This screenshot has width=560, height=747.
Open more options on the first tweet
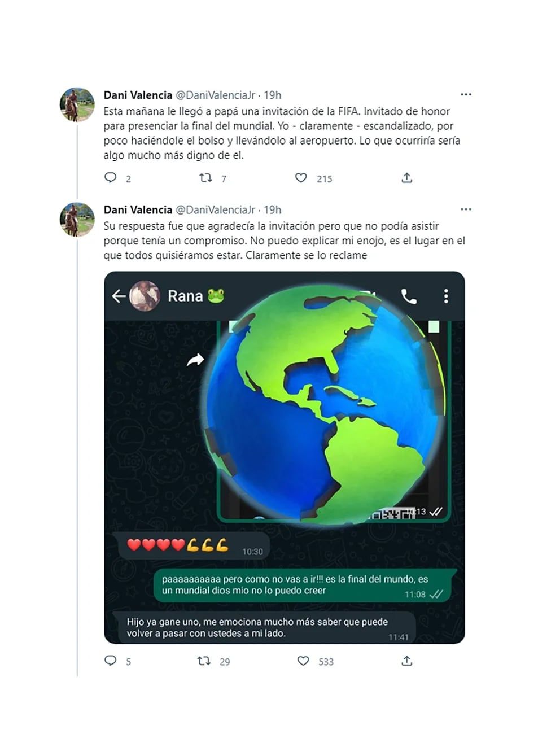[466, 94]
